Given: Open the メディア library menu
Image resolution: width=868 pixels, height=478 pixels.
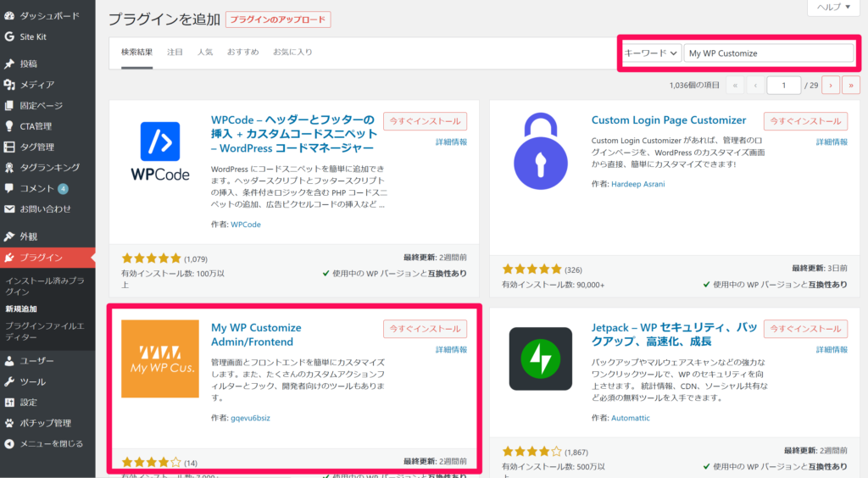Looking at the screenshot, I should pyautogui.click(x=36, y=85).
